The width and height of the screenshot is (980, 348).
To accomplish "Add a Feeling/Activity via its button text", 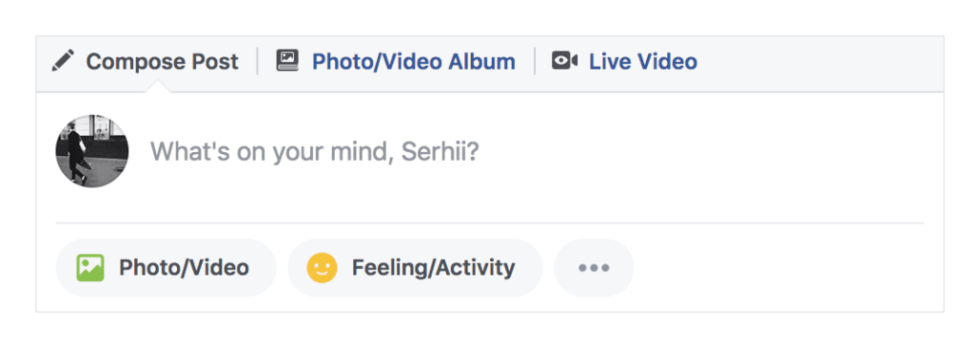I will 434,268.
